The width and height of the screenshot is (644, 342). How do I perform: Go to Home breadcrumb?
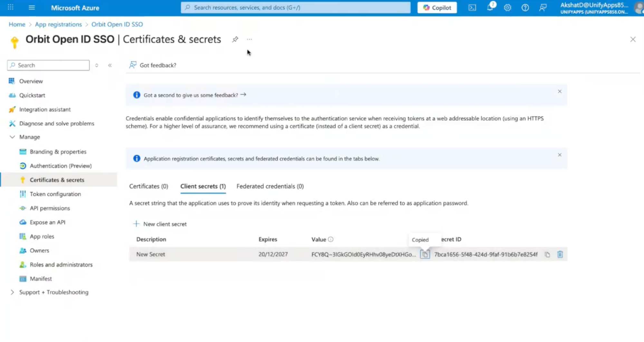[17, 24]
